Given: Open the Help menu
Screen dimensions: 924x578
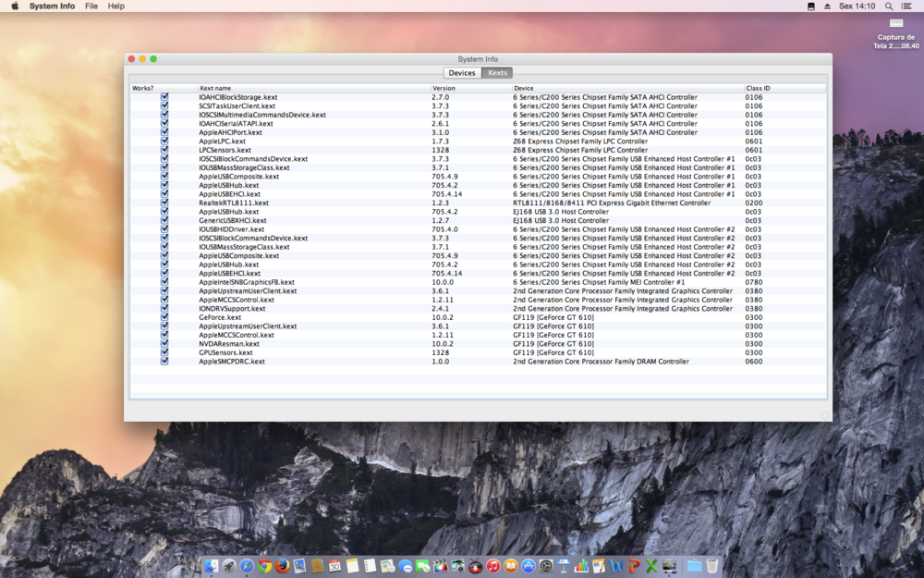Looking at the screenshot, I should 115,6.
